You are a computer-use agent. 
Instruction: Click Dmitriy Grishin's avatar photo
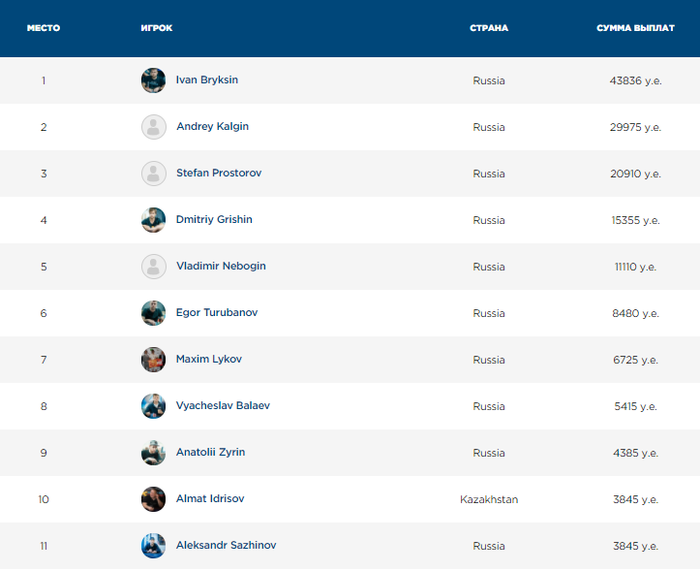(x=153, y=220)
